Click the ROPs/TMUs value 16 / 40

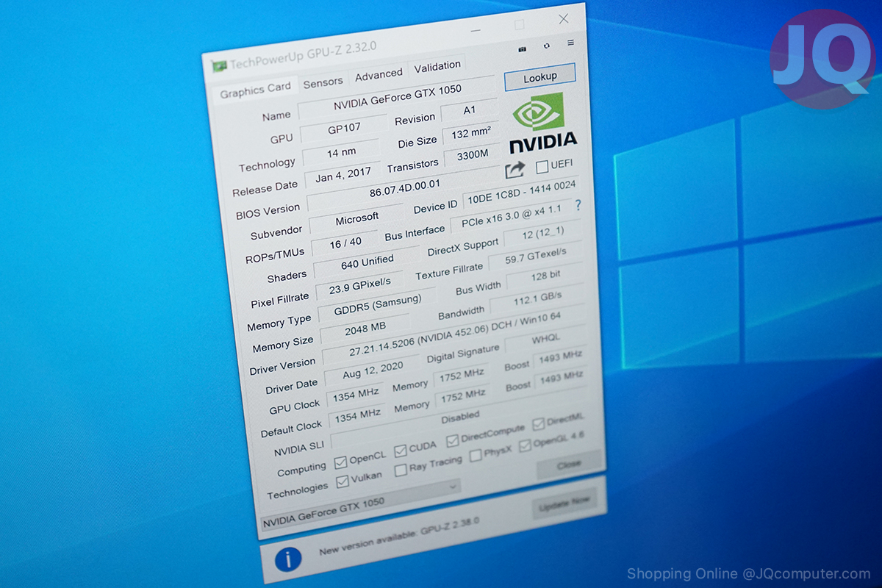[345, 243]
